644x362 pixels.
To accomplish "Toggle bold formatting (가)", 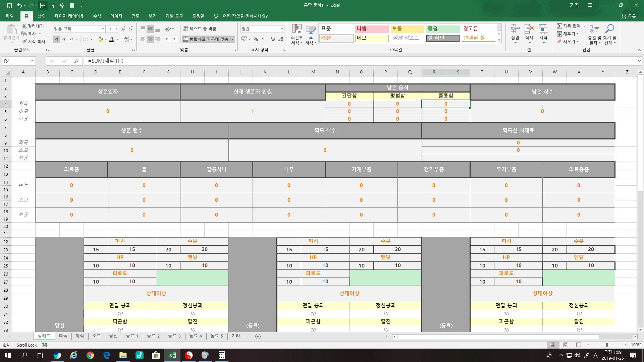I will (57, 39).
